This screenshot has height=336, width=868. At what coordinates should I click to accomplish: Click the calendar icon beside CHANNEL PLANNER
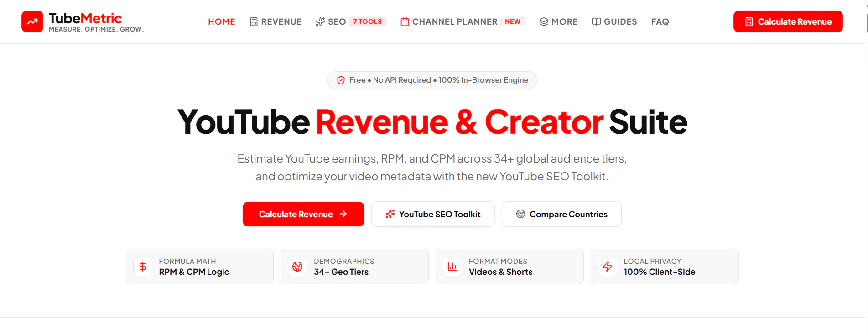point(405,21)
